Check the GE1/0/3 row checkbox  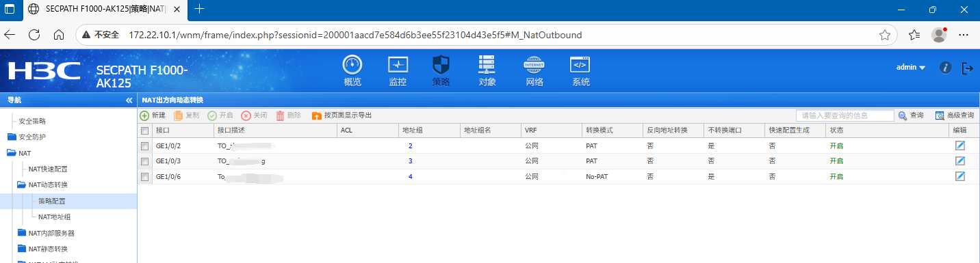144,161
